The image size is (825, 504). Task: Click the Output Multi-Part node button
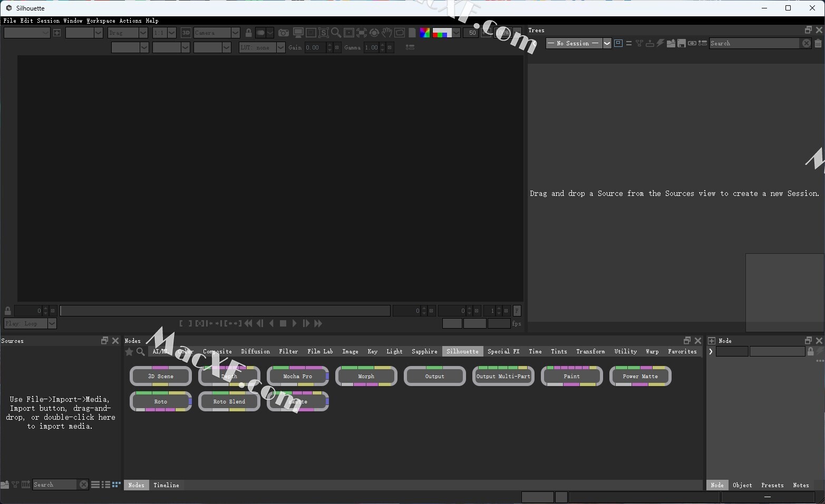click(503, 376)
